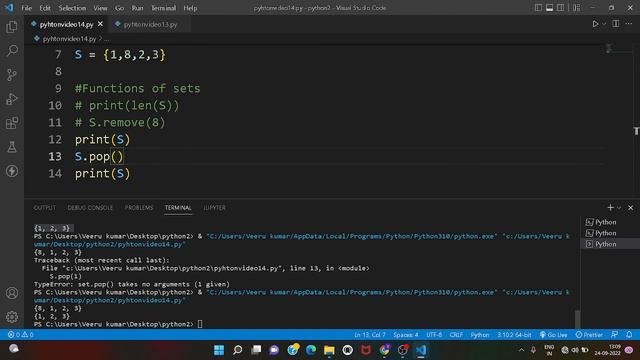Open the Selection menu
Image resolution: width=640 pixels, height=360 pixels.
point(72,8)
